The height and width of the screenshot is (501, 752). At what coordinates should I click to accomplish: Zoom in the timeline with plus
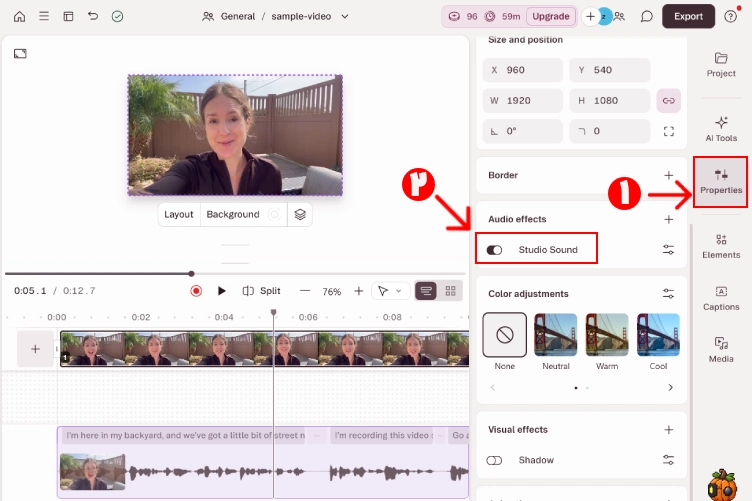[x=359, y=291]
